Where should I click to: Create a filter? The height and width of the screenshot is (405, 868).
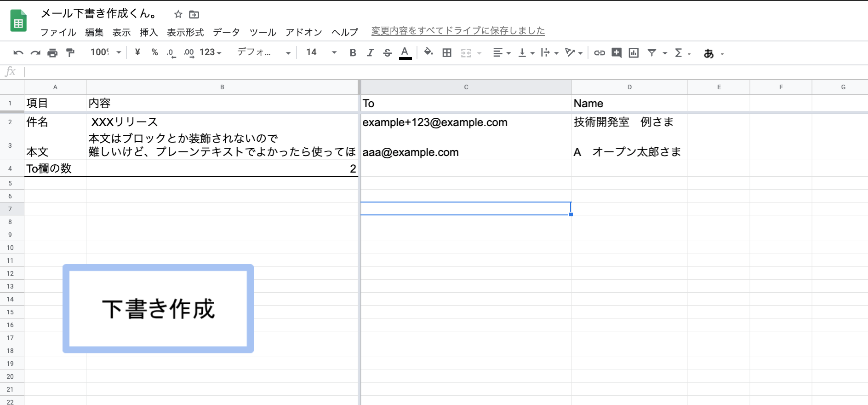652,53
